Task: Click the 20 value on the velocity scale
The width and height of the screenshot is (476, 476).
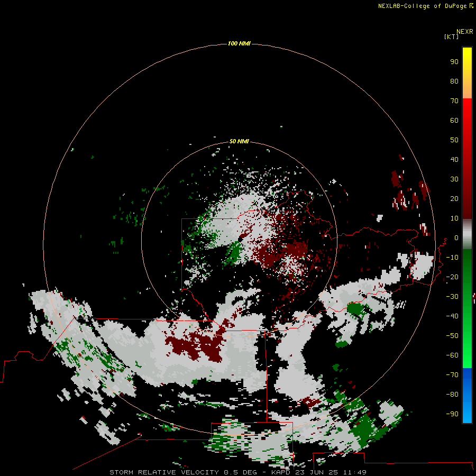Action: point(454,199)
